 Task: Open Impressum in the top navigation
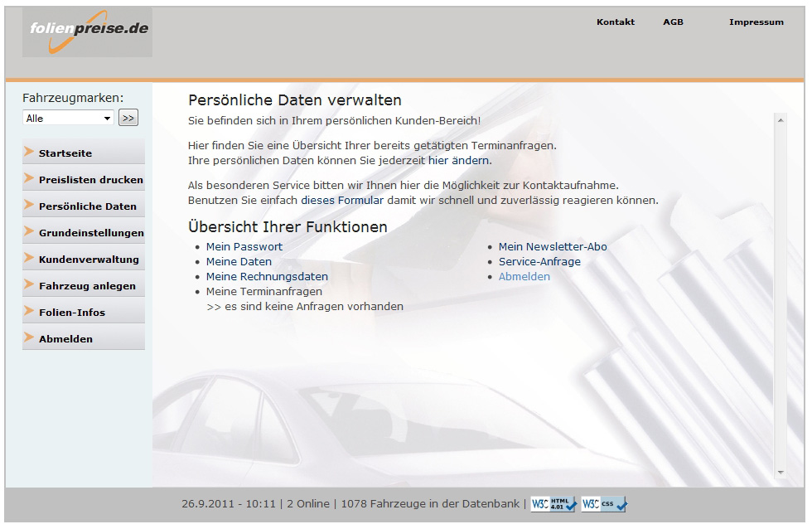coord(756,22)
